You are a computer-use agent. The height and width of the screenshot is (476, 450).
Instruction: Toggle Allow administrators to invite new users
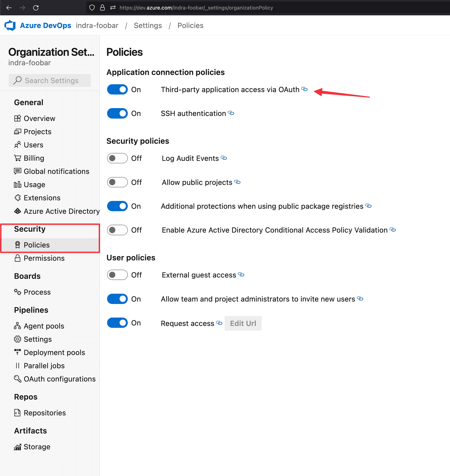pyautogui.click(x=117, y=299)
